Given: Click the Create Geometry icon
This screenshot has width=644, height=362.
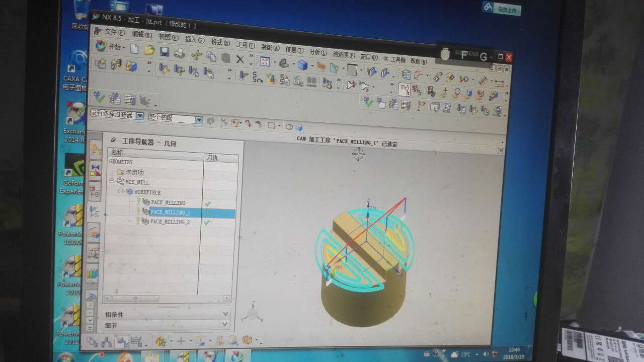Looking at the screenshot, I should [131, 66].
